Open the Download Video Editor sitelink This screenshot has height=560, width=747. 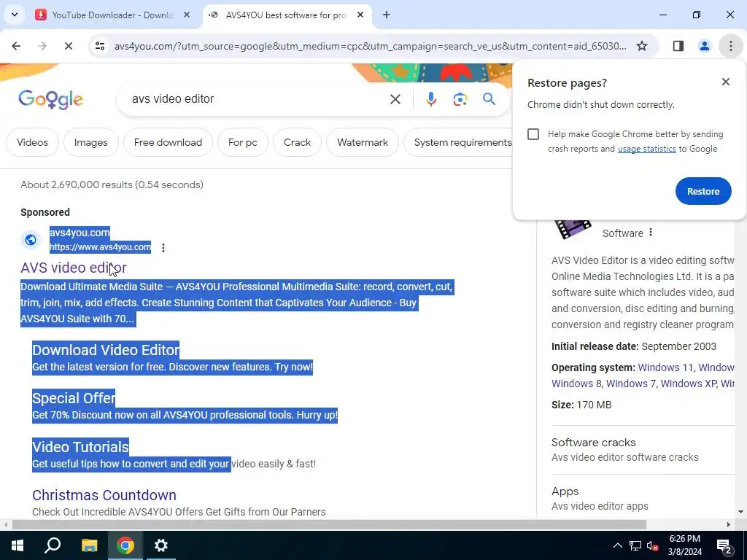[x=106, y=350]
